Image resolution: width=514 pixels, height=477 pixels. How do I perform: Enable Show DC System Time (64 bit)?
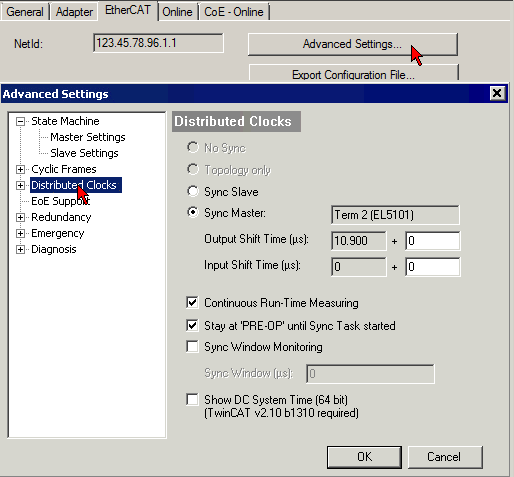click(x=192, y=399)
